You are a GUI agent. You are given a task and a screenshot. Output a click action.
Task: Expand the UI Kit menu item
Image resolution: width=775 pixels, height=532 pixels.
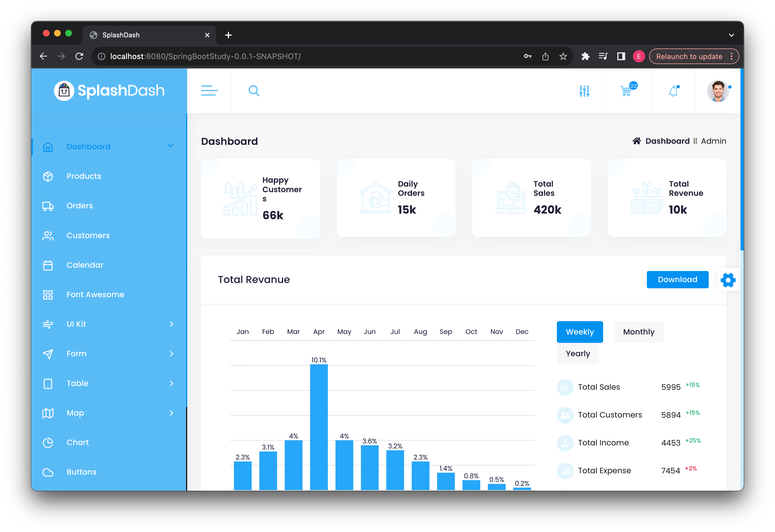coord(108,324)
